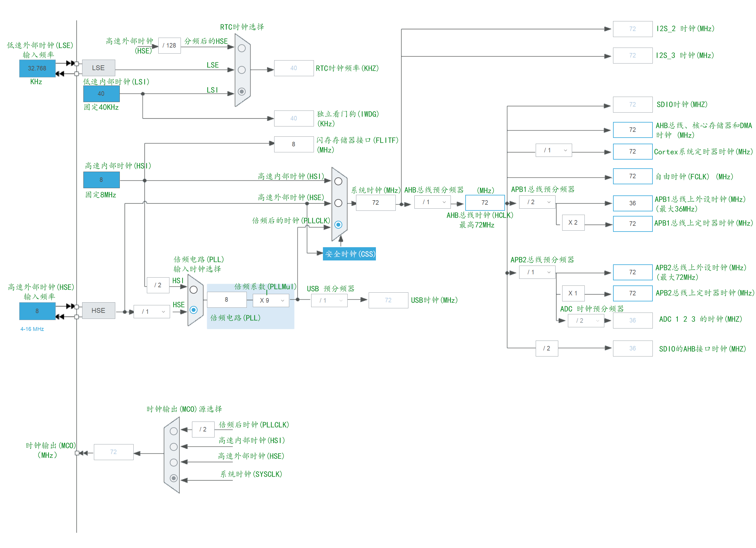Click the X 2 APB1 timer multiplier
The image size is (756, 548).
pos(573,223)
